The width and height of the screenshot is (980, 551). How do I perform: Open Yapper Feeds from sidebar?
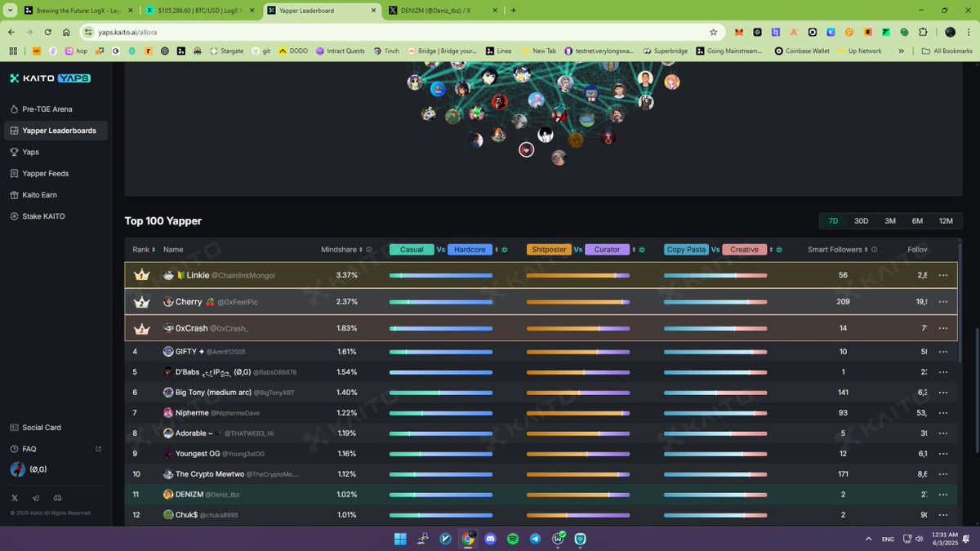click(x=47, y=173)
